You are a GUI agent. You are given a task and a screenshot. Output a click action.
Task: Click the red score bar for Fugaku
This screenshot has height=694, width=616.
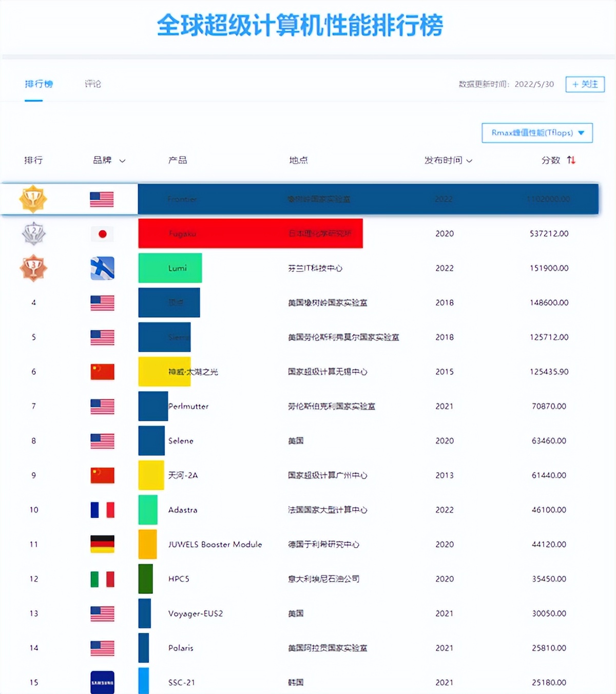pos(250,234)
